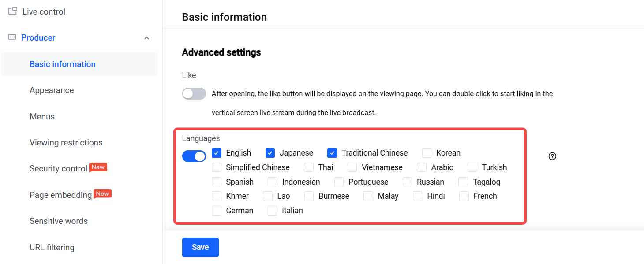Uncheck the Traditional Chinese checkbox
The height and width of the screenshot is (264, 644).
click(x=332, y=153)
